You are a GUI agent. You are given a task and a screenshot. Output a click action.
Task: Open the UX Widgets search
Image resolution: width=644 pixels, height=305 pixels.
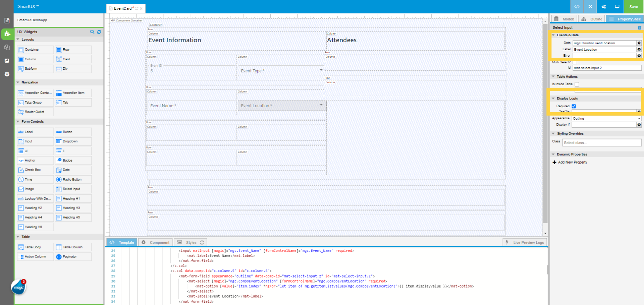(x=92, y=32)
